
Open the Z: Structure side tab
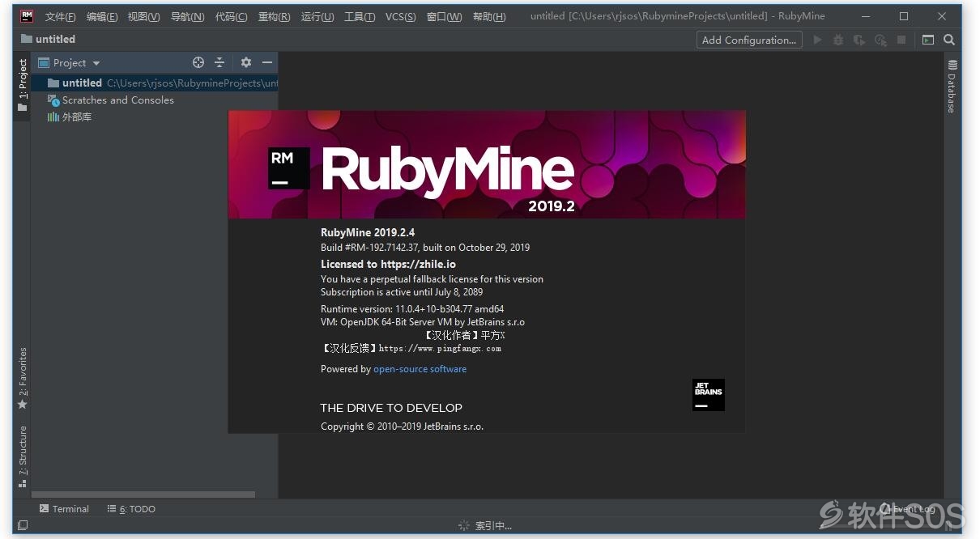click(23, 457)
